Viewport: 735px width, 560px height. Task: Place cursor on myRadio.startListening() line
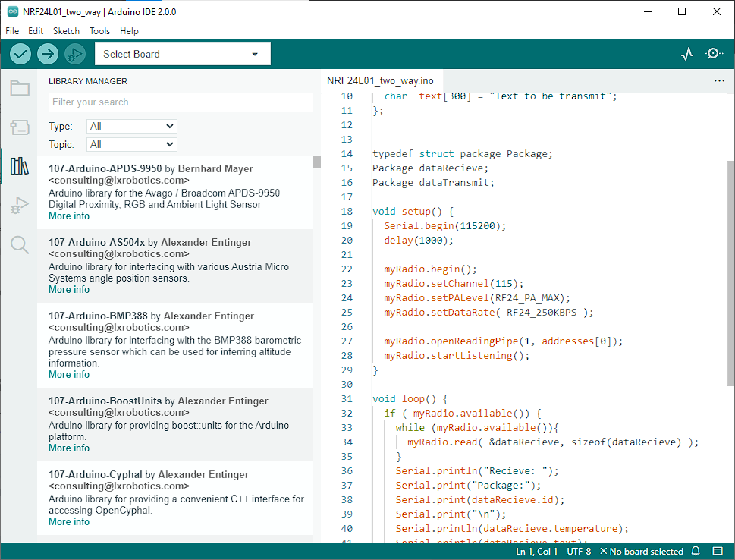point(457,356)
